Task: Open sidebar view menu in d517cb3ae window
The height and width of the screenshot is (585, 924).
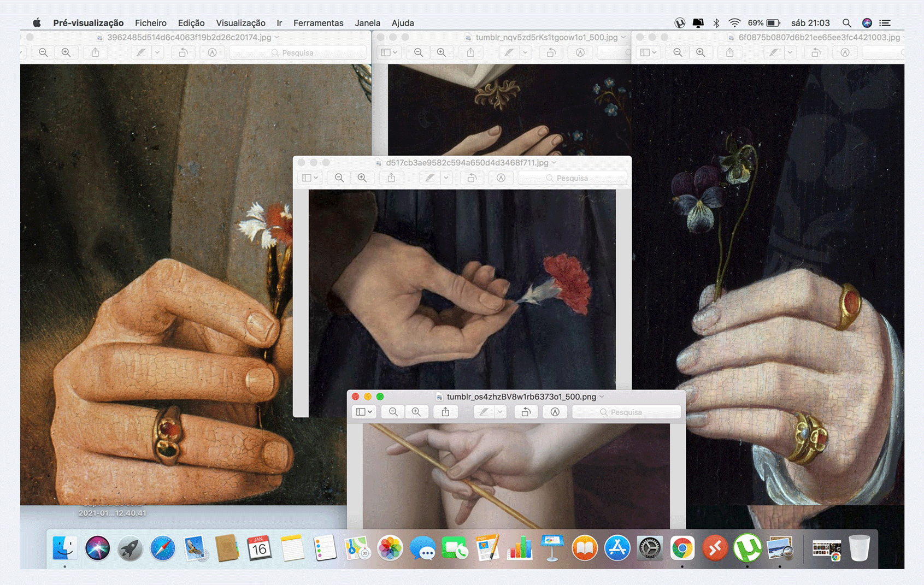Action: click(310, 178)
